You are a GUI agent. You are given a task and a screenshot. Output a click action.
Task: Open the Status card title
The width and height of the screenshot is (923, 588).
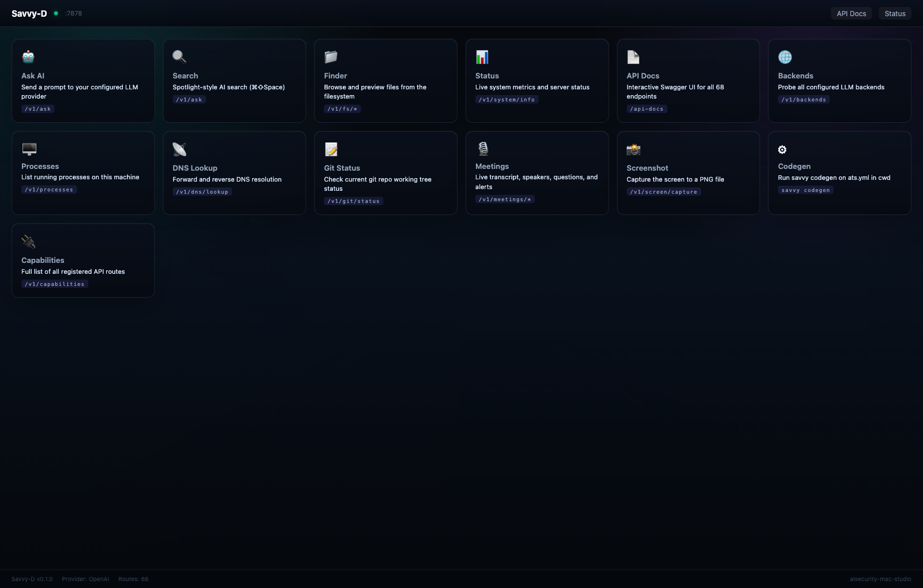[x=487, y=76]
